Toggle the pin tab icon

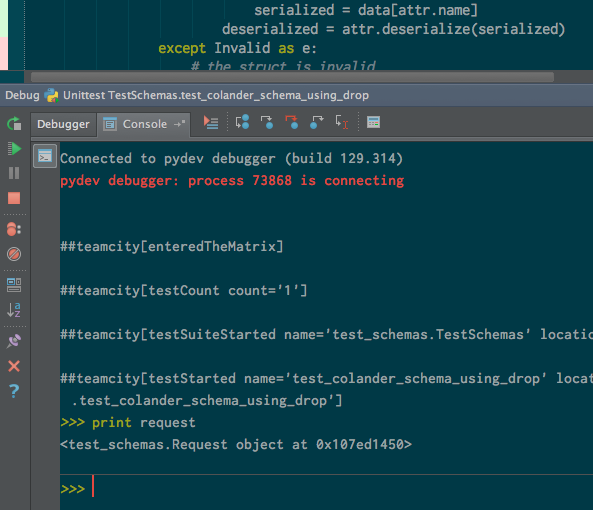[x=14, y=341]
